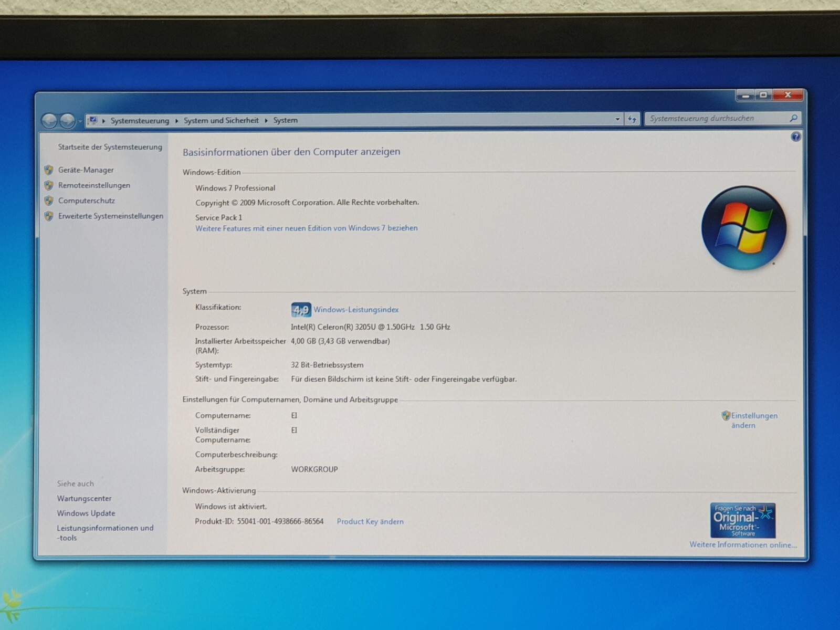840x630 pixels.
Task: Maximize the System window
Action: point(763,95)
